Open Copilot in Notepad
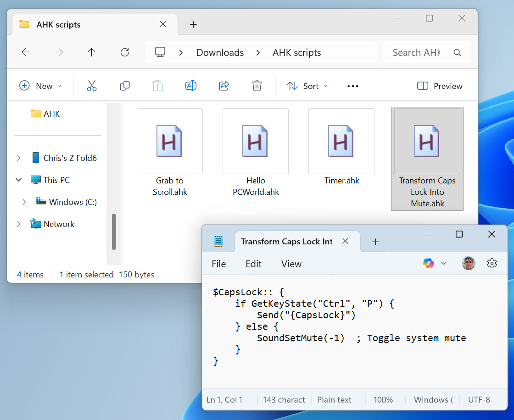Screen dimensions: 514x420 pos(428,263)
